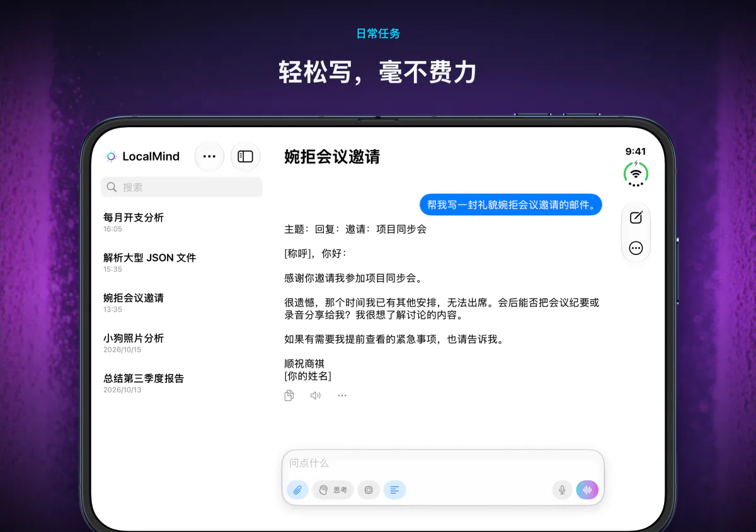Read the reply aloud with speaker icon

316,395
